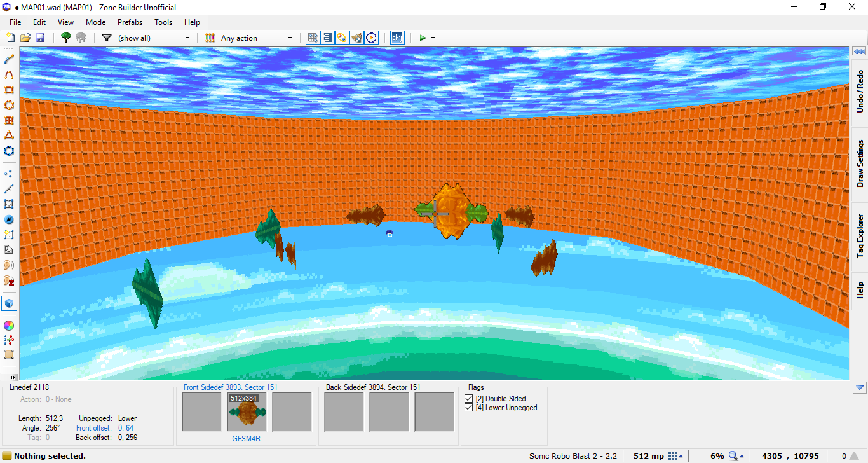Select the Draw Ellipse tool
The height and width of the screenshot is (463, 868).
pos(9,105)
